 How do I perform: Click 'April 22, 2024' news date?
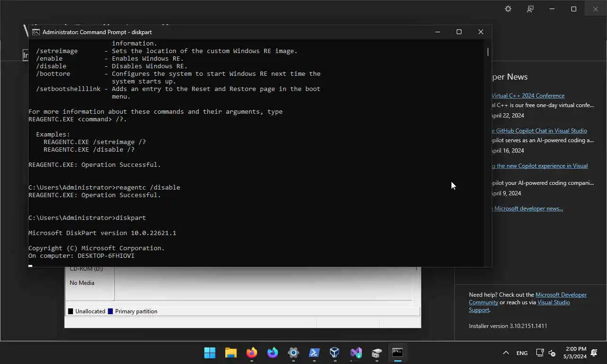click(507, 116)
